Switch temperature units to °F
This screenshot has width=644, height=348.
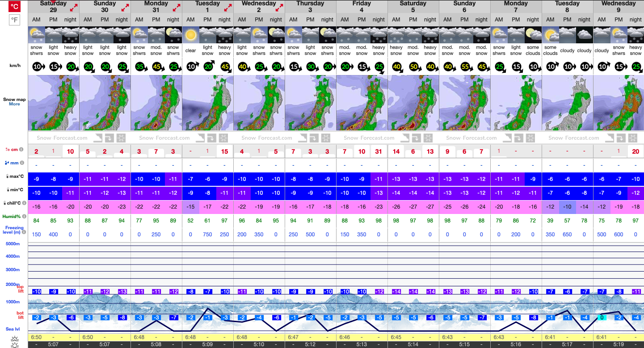[14, 20]
